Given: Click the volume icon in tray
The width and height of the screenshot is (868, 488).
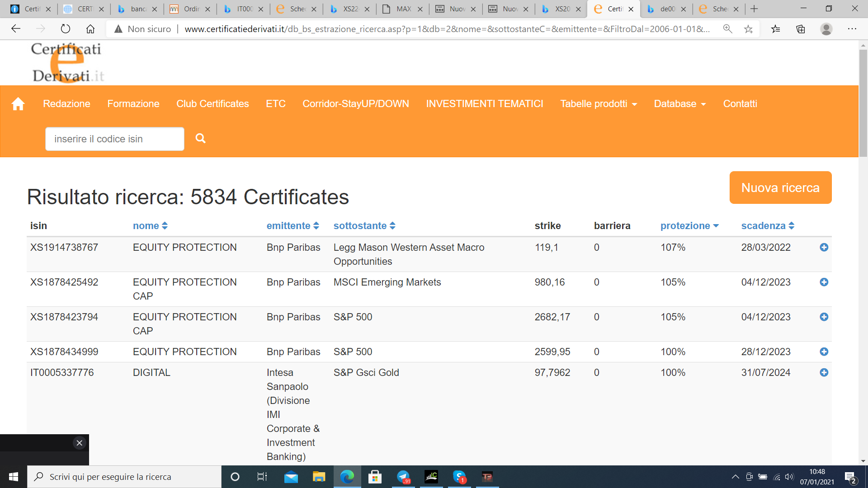Looking at the screenshot, I should [789, 477].
